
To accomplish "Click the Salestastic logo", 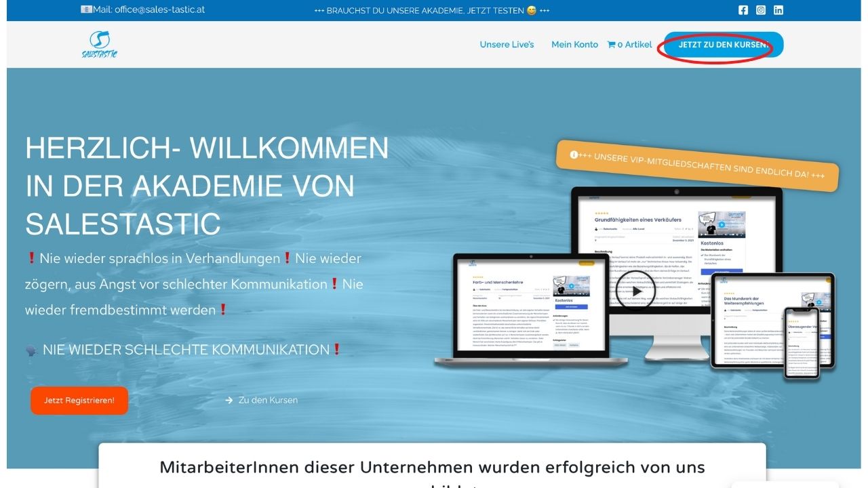I will 99,45.
